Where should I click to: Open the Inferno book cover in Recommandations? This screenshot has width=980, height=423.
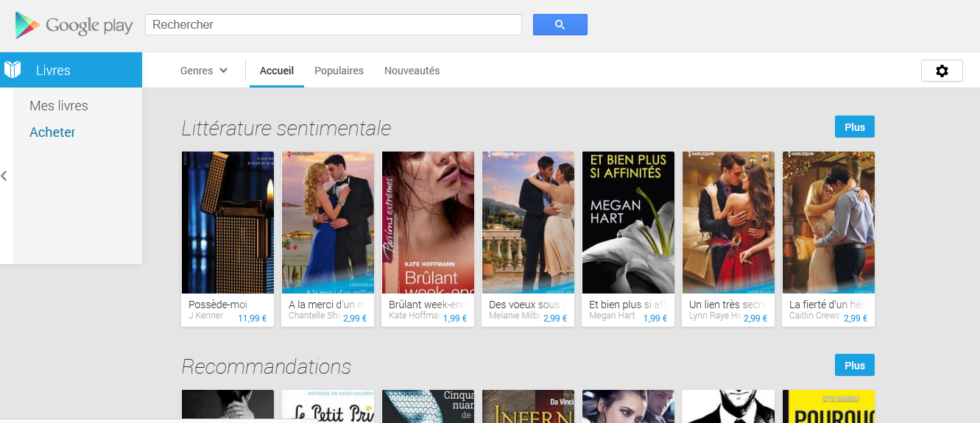tap(528, 407)
